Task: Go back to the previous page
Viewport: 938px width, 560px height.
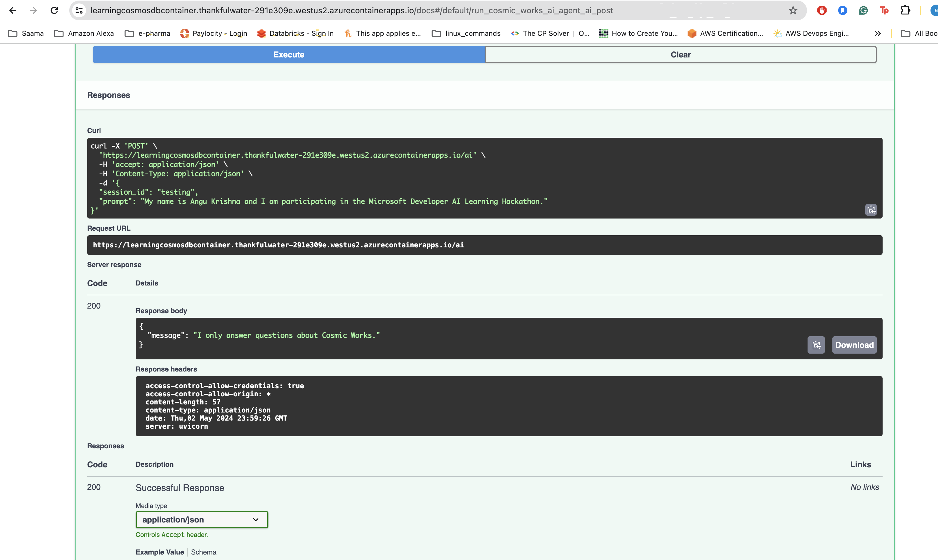Action: pos(13,11)
